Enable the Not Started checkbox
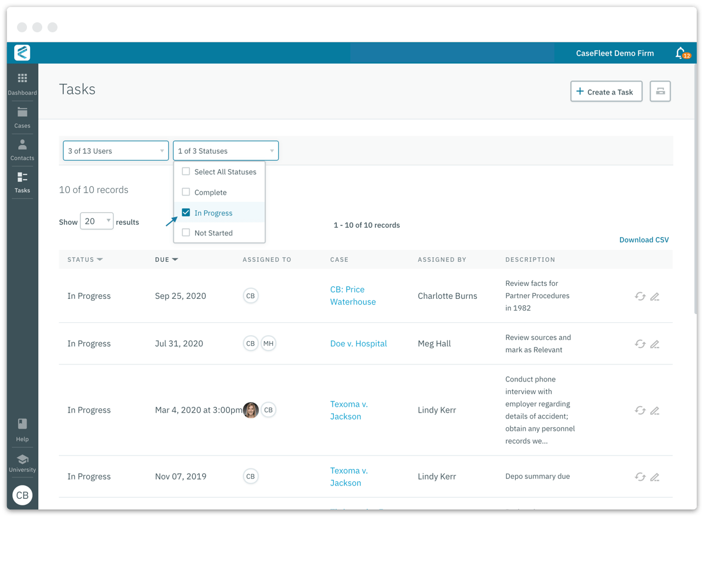Image resolution: width=728 pixels, height=567 pixels. pos(185,232)
